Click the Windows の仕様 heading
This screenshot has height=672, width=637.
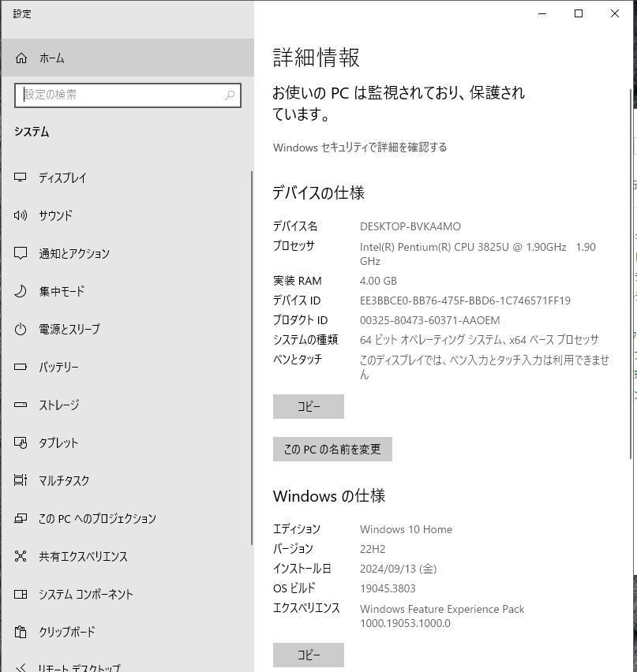(329, 496)
